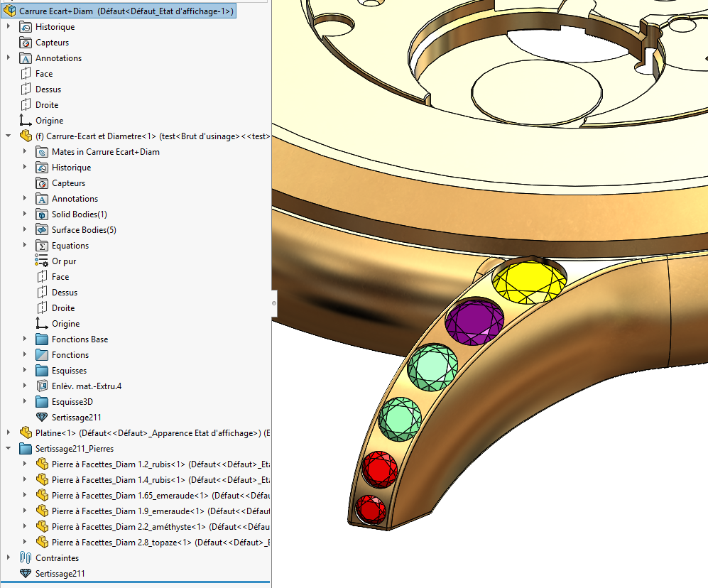The image size is (708, 588).
Task: Click the Equations sigma icon
Action: pos(41,246)
